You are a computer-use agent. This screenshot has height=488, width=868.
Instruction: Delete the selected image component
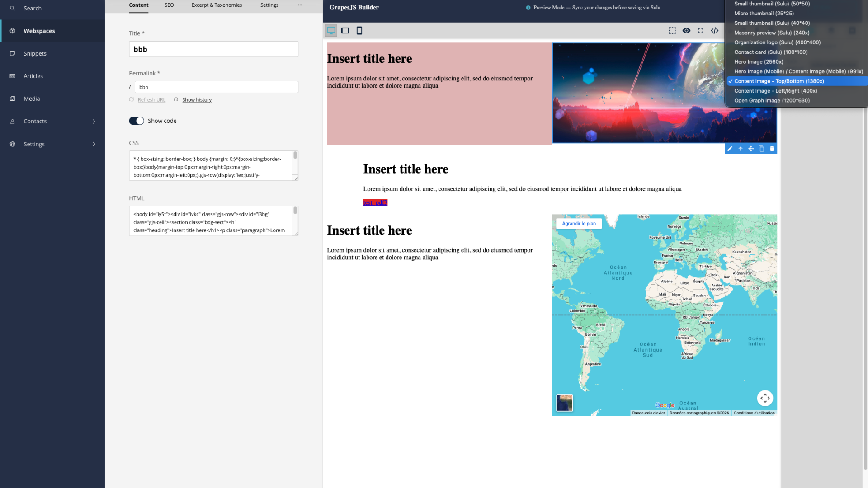772,149
